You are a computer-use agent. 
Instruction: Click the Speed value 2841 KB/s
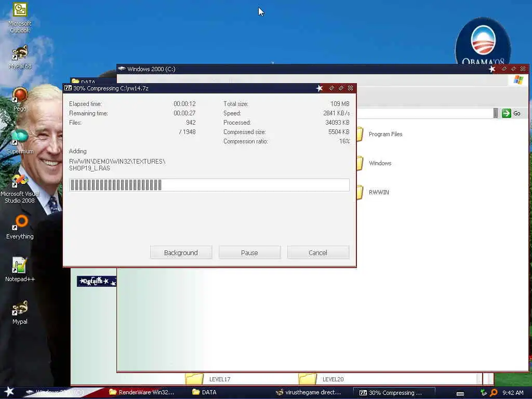point(336,113)
